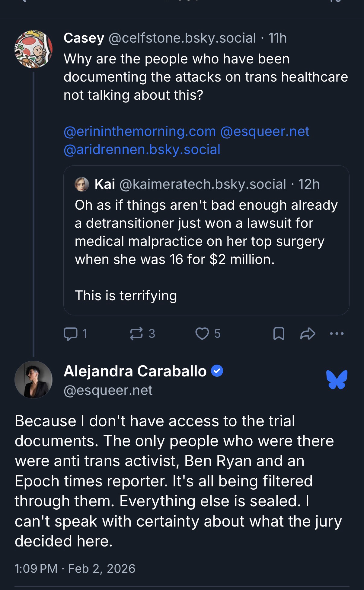Open Alejandra Caraballo's profile photo
Viewport: 364px width, 590px height.
pos(34,379)
